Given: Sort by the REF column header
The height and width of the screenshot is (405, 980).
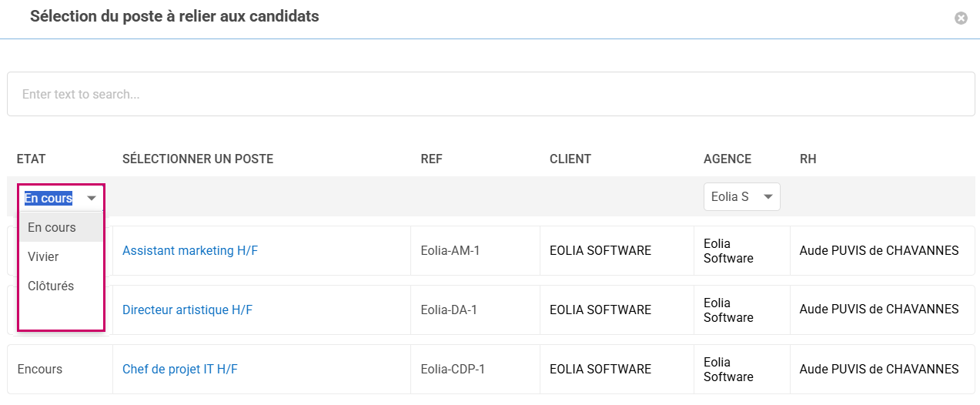Looking at the screenshot, I should [431, 159].
